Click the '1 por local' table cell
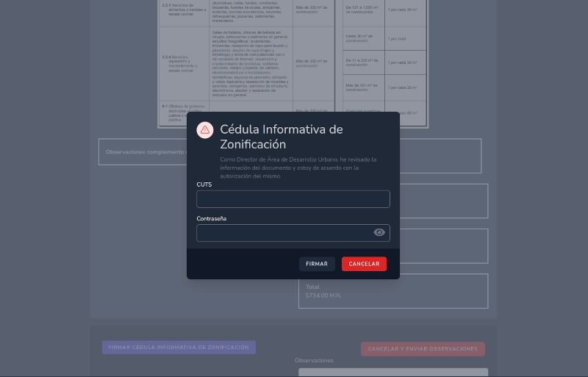Screen dimensions: 588x377 pos(396,39)
